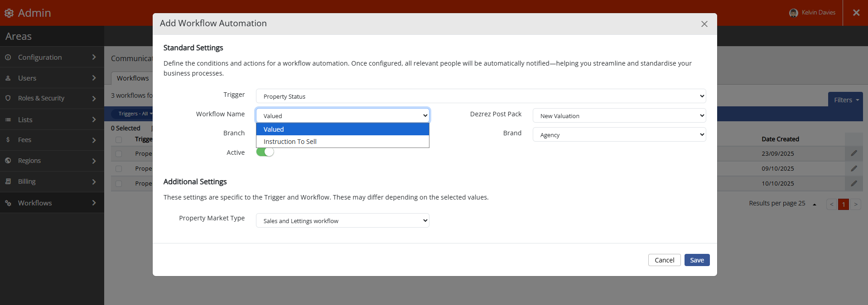Image resolution: width=868 pixels, height=305 pixels.
Task: Click the Configuration sidebar icon
Action: tap(8, 57)
